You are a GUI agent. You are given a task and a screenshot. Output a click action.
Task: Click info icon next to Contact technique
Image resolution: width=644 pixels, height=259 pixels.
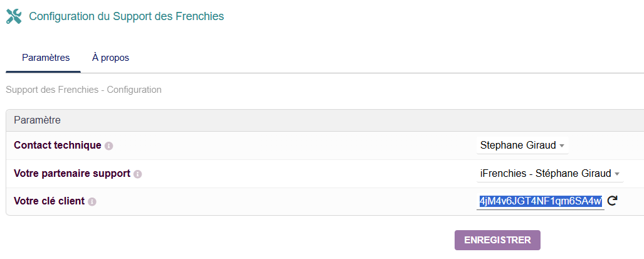(x=108, y=146)
